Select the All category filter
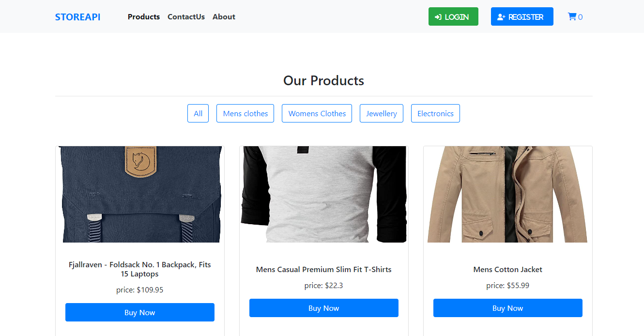 point(198,113)
